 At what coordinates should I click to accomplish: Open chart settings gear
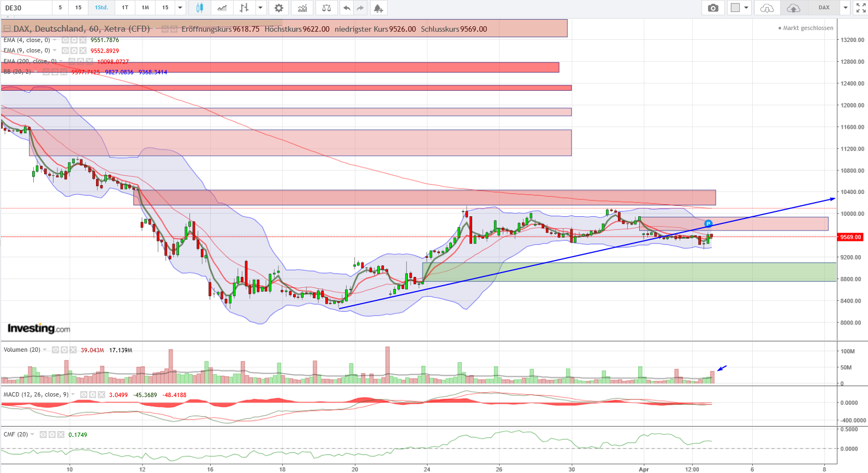point(279,8)
